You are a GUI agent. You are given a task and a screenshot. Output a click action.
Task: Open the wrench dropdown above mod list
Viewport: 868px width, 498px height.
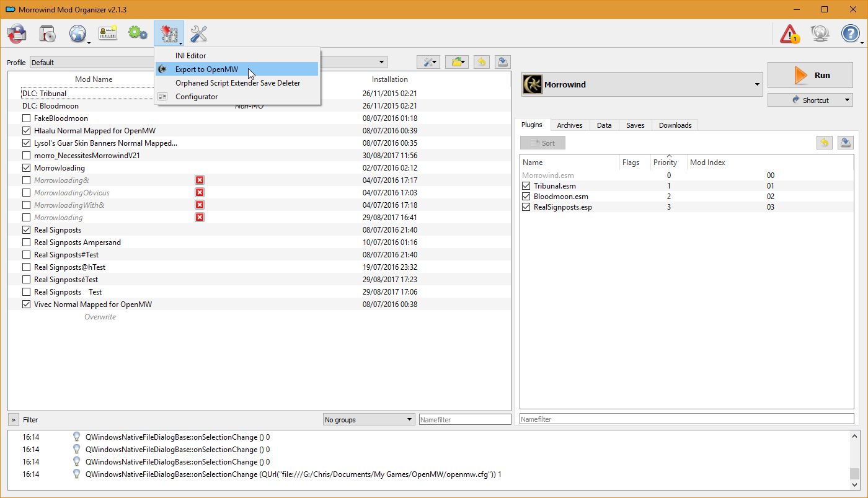click(x=429, y=62)
